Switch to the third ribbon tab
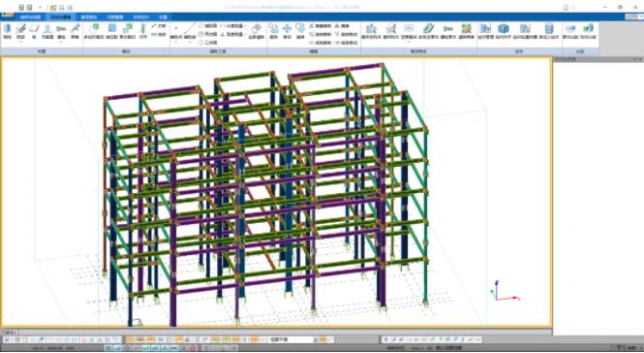This screenshot has width=644, height=353. tap(89, 17)
